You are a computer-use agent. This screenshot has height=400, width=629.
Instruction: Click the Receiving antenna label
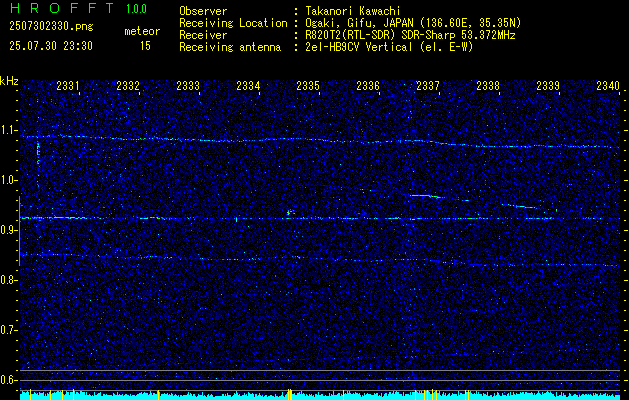pos(230,47)
